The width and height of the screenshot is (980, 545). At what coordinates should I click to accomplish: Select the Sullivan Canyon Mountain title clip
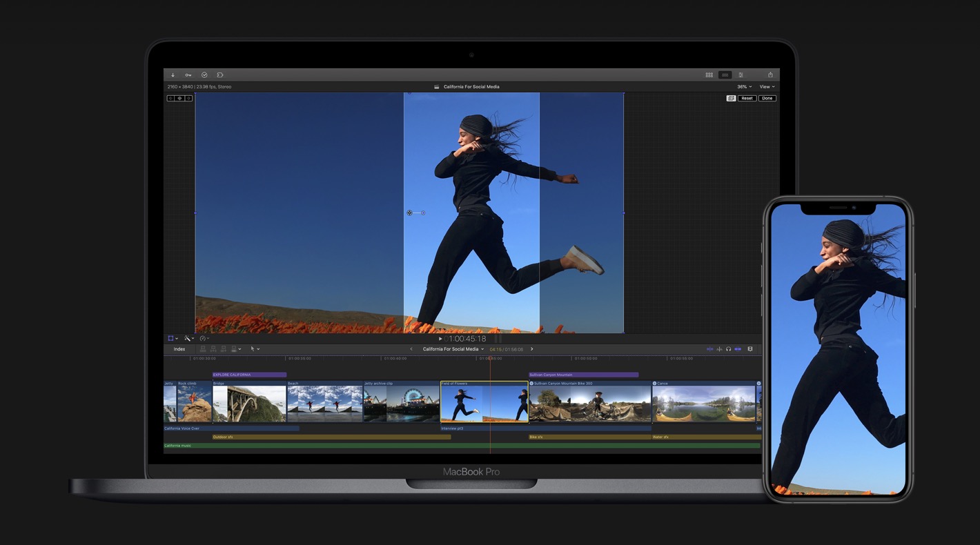tap(584, 375)
